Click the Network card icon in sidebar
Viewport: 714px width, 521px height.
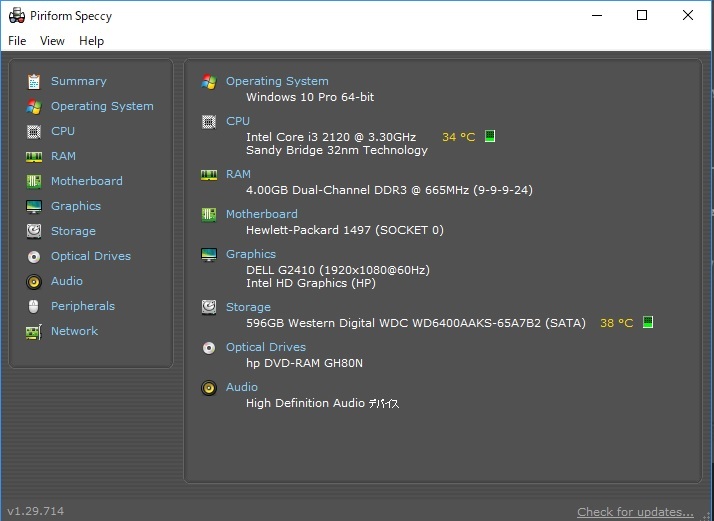point(34,332)
